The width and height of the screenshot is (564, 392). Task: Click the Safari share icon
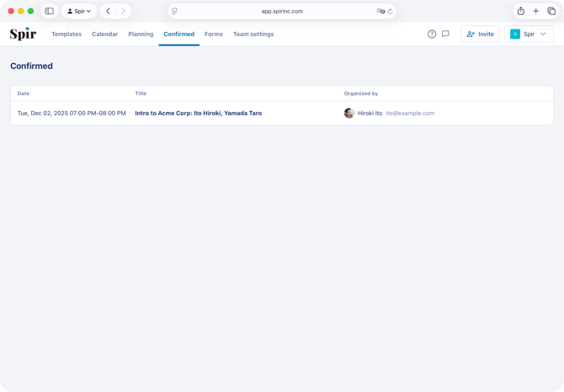520,11
